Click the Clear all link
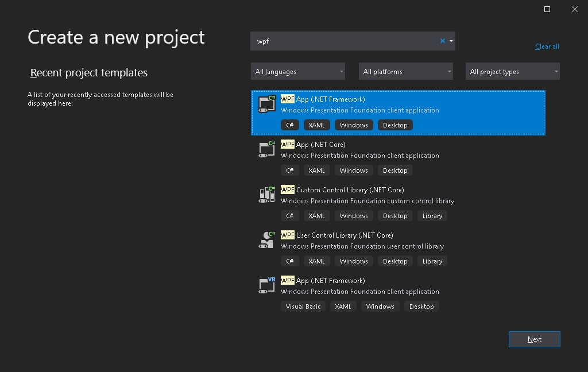Image resolution: width=588 pixels, height=372 pixels. click(546, 46)
